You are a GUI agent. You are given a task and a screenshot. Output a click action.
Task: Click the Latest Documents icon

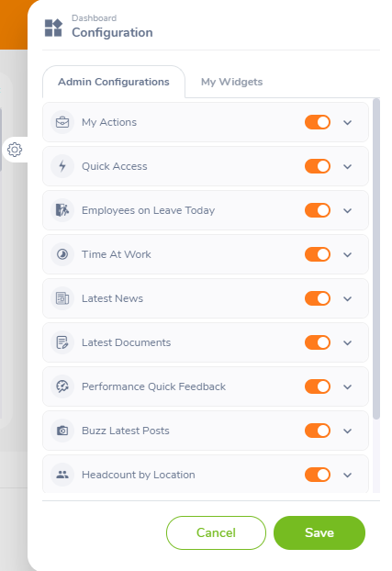(x=62, y=342)
